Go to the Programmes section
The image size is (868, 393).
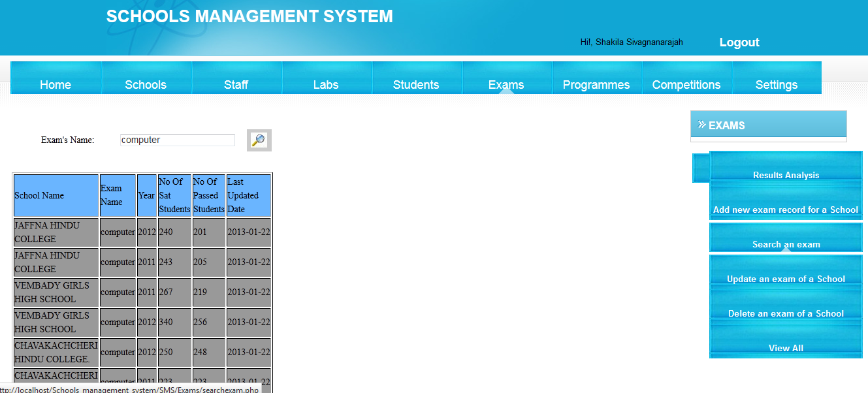pyautogui.click(x=596, y=84)
